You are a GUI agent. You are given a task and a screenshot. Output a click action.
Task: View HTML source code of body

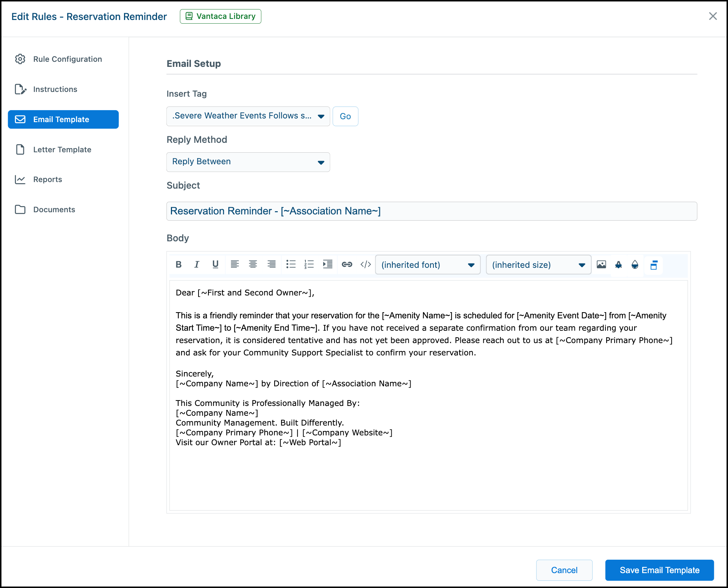pos(365,265)
